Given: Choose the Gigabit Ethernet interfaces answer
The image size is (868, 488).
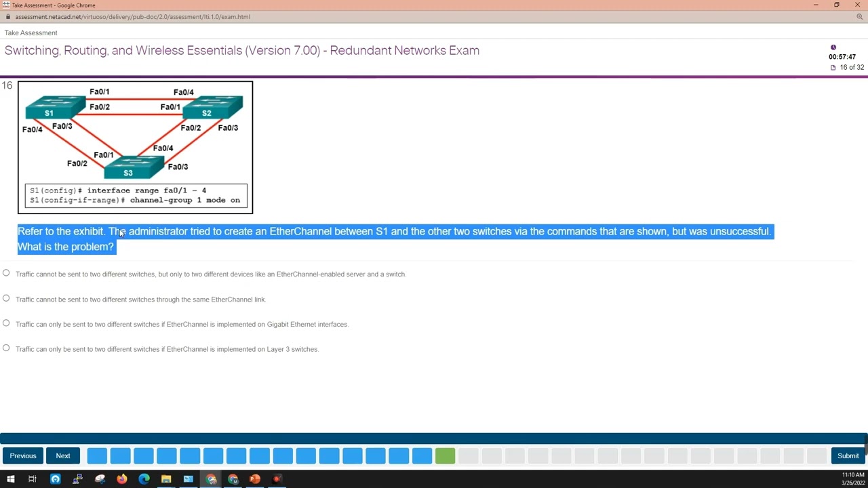Looking at the screenshot, I should pyautogui.click(x=6, y=323).
